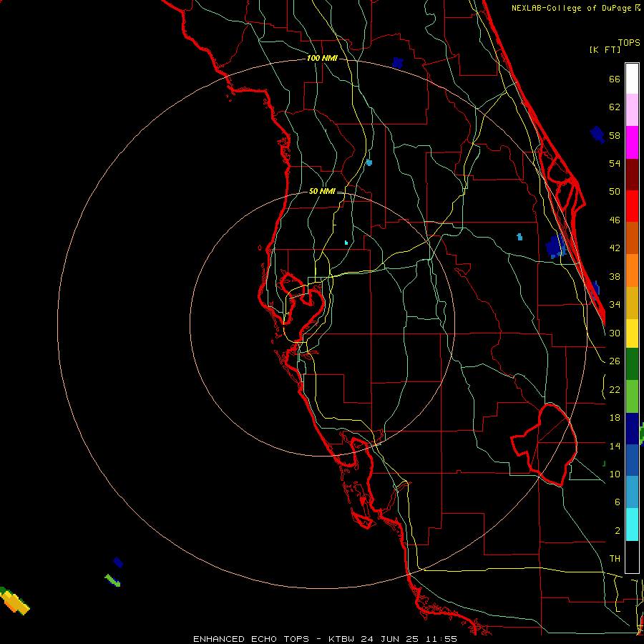Click the legend value '42'

coord(615,248)
